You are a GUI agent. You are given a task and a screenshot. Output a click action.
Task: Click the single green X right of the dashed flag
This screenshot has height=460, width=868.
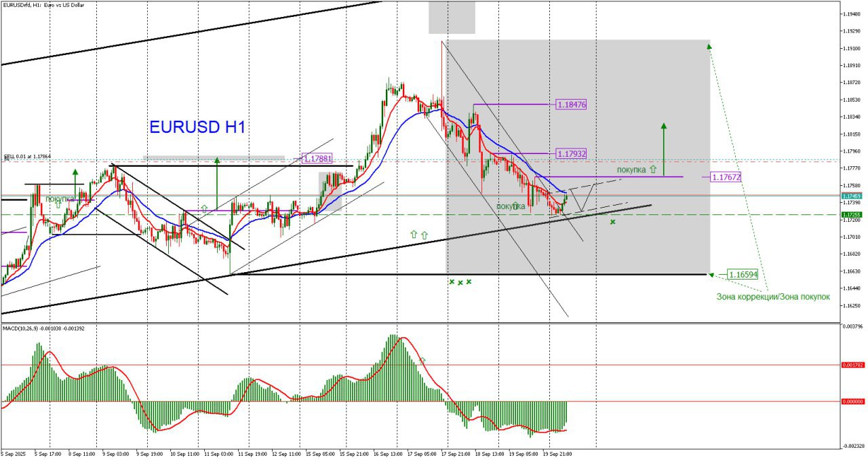tap(613, 221)
